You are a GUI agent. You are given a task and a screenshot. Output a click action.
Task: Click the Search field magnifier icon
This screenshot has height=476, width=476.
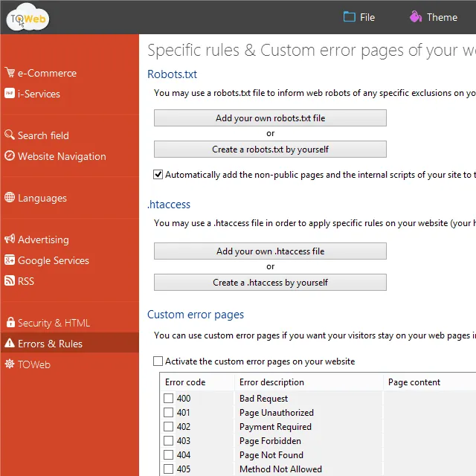click(x=10, y=135)
